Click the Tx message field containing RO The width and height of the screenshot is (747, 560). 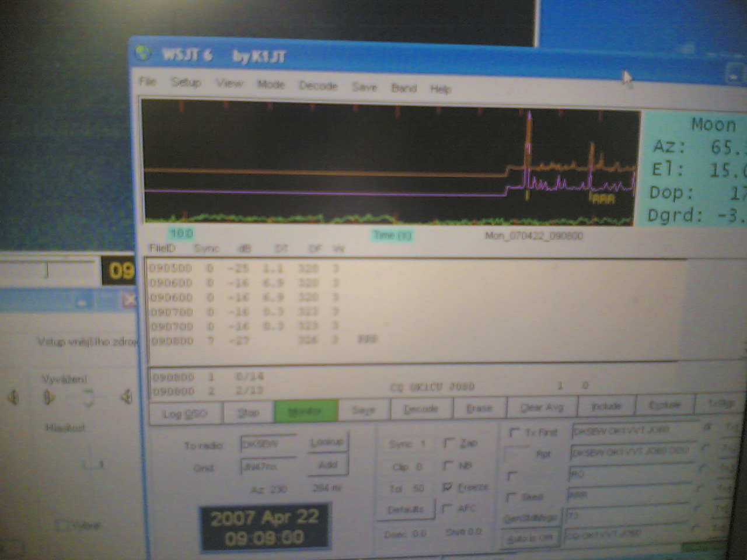(x=633, y=474)
